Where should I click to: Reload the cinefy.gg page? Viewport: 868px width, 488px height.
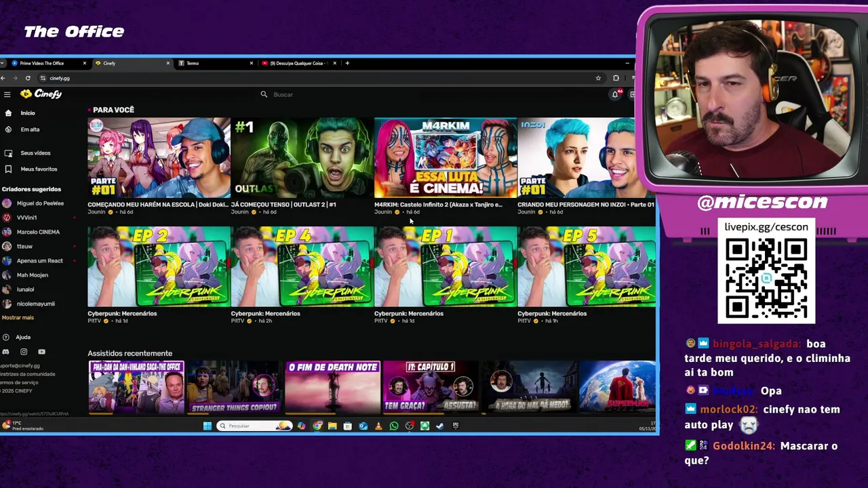point(28,78)
